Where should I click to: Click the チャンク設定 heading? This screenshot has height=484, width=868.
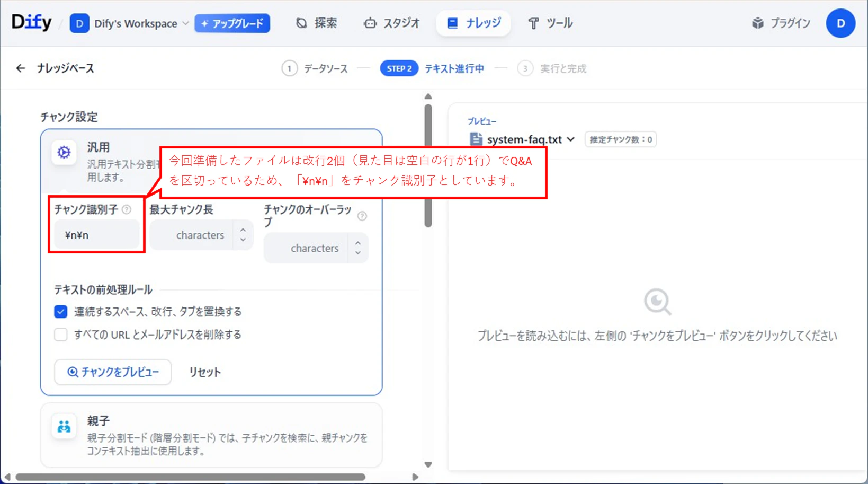(69, 117)
